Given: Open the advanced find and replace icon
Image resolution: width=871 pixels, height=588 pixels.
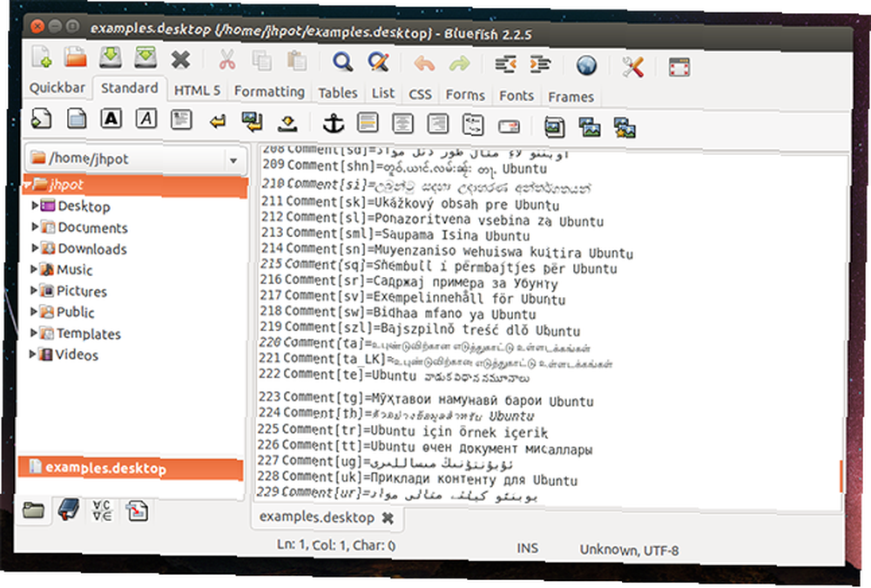Looking at the screenshot, I should pyautogui.click(x=378, y=62).
